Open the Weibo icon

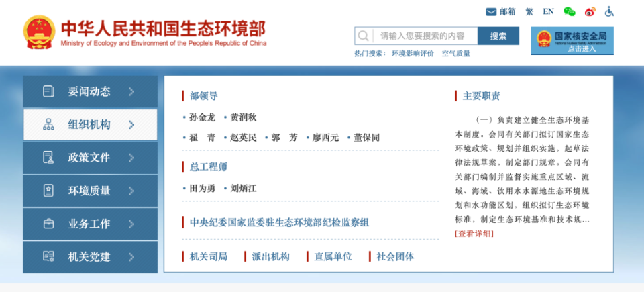tap(590, 12)
